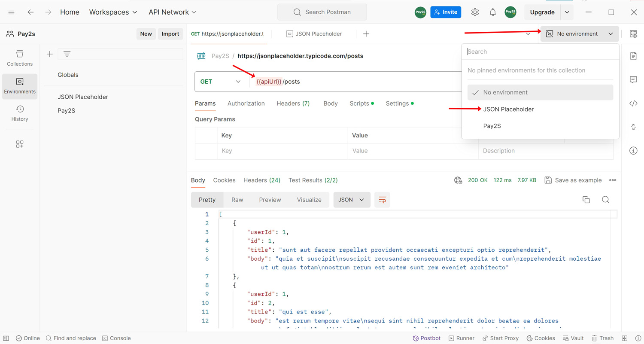644x344 pixels.
Task: Open help icon in status bar
Action: point(638,338)
